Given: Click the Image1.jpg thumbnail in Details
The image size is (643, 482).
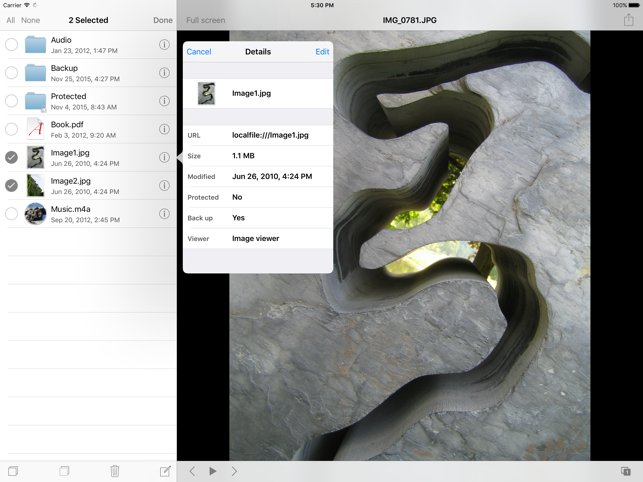Looking at the screenshot, I should point(206,94).
